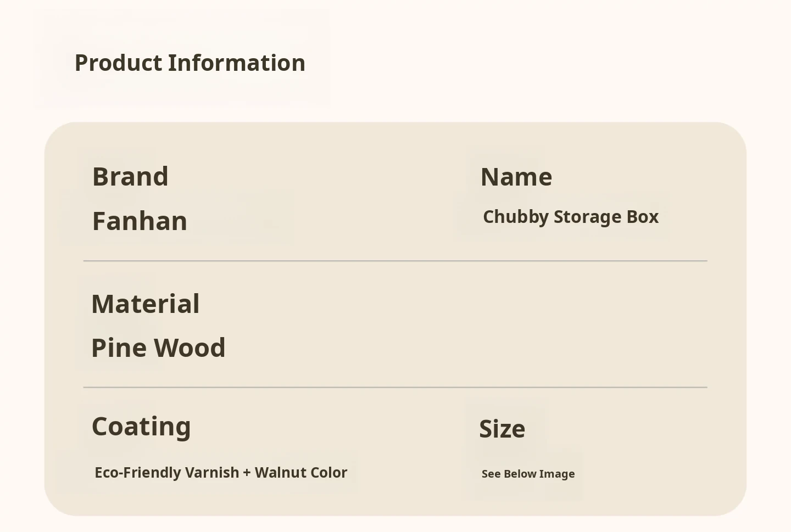Select the Coating field label
This screenshot has width=791, height=532.
coord(141,427)
